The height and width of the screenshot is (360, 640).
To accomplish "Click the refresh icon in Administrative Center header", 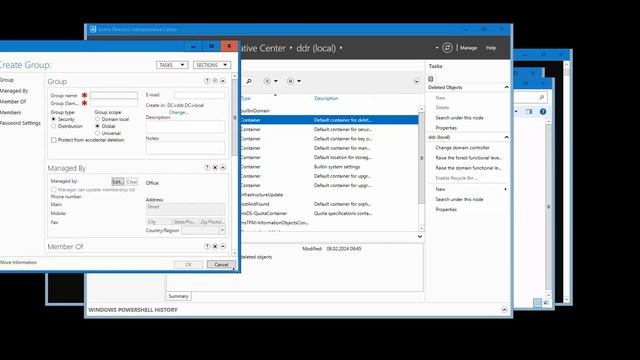I will (x=447, y=48).
